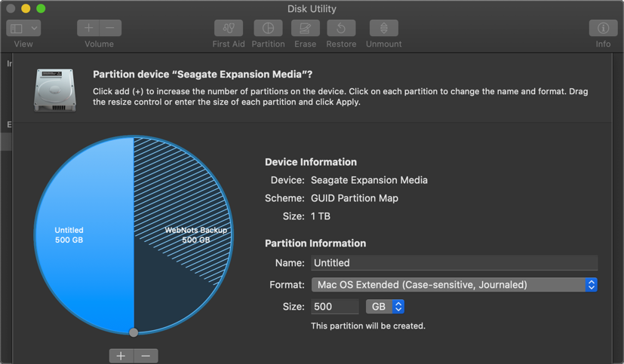This screenshot has width=624, height=364.
Task: Click the partition Name text field
Action: [x=454, y=263]
